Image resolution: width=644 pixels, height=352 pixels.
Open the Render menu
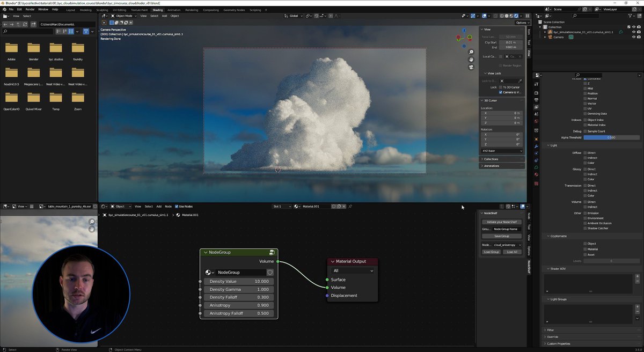30,9
